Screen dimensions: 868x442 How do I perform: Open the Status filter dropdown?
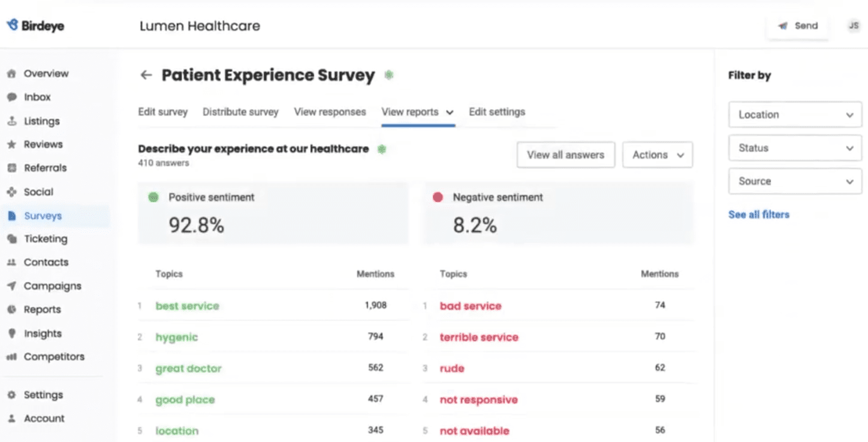point(795,148)
